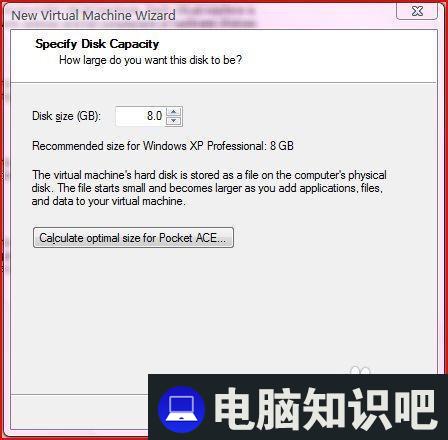The image size is (448, 440).
Task: Click the small white ears shape above watermark
Action: [360, 370]
